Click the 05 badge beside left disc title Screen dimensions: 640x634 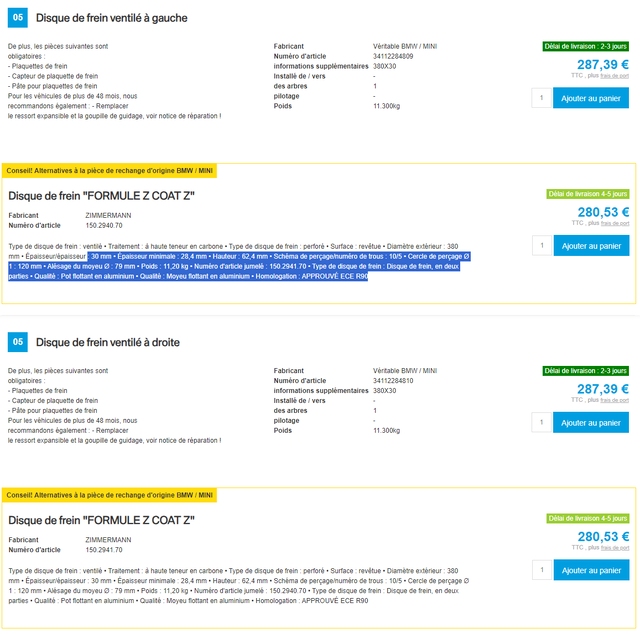pos(18,18)
